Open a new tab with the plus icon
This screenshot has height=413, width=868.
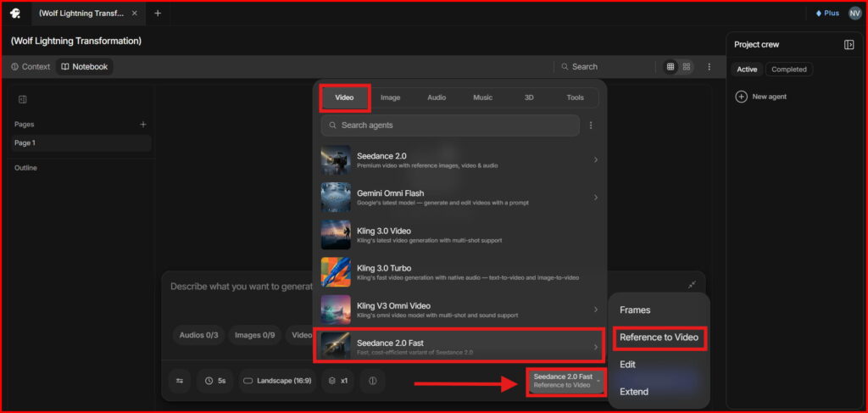coord(158,14)
